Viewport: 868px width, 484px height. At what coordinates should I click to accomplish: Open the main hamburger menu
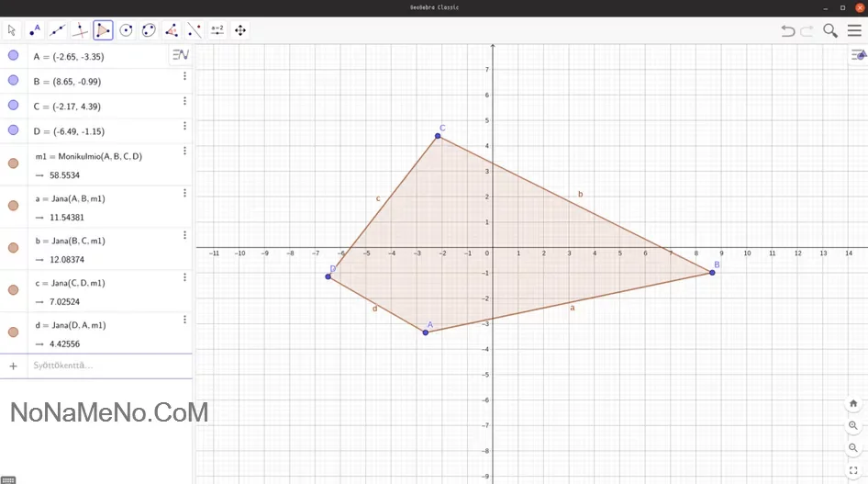854,30
